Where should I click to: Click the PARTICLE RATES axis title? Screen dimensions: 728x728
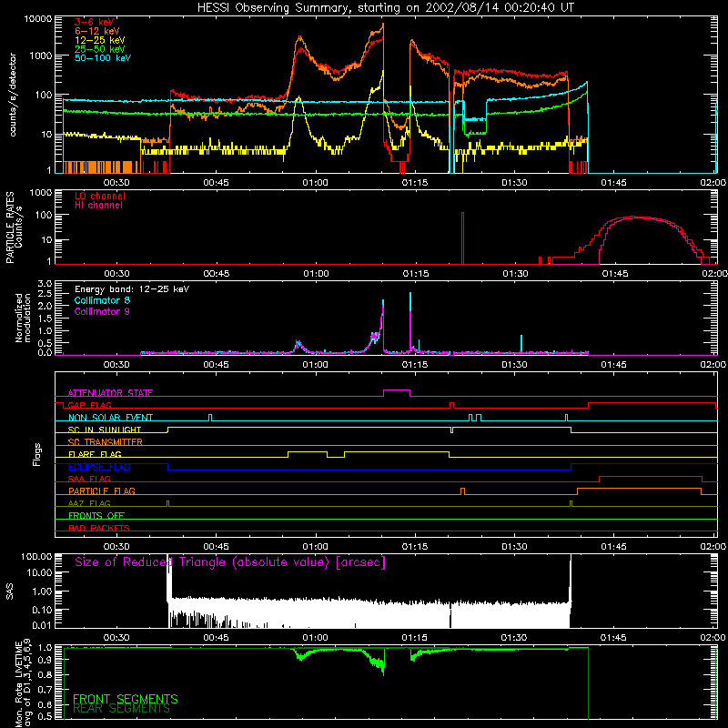click(x=14, y=227)
